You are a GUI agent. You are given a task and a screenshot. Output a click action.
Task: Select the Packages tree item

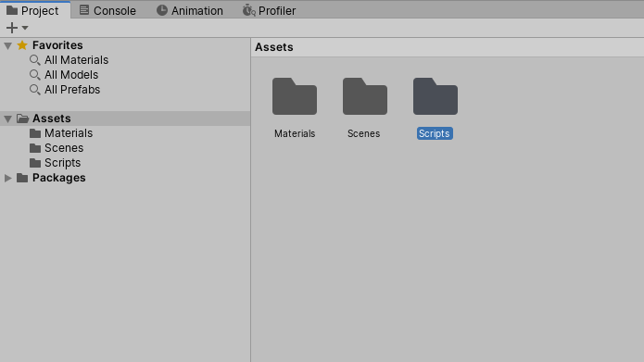(x=58, y=178)
